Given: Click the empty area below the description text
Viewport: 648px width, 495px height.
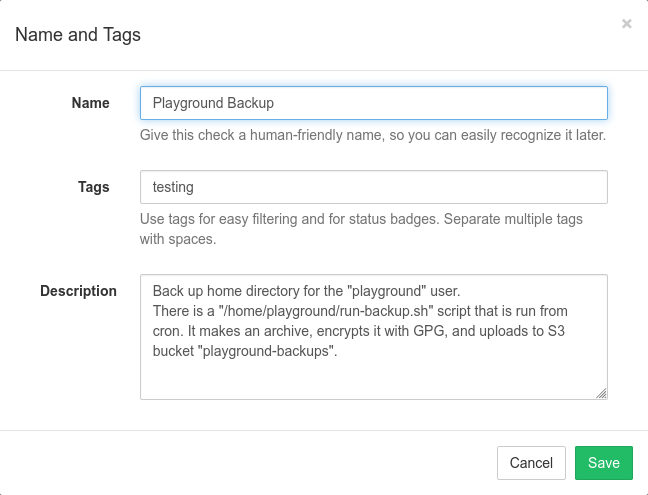Looking at the screenshot, I should point(373,378).
